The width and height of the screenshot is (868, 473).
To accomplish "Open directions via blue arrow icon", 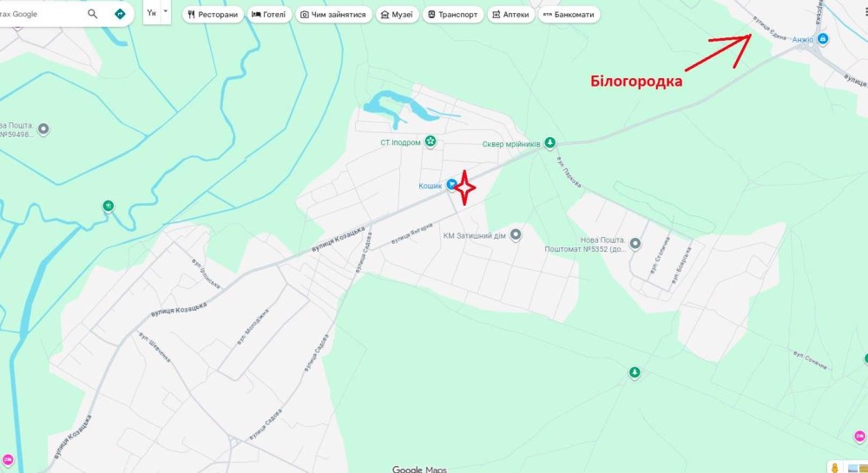I will point(120,14).
